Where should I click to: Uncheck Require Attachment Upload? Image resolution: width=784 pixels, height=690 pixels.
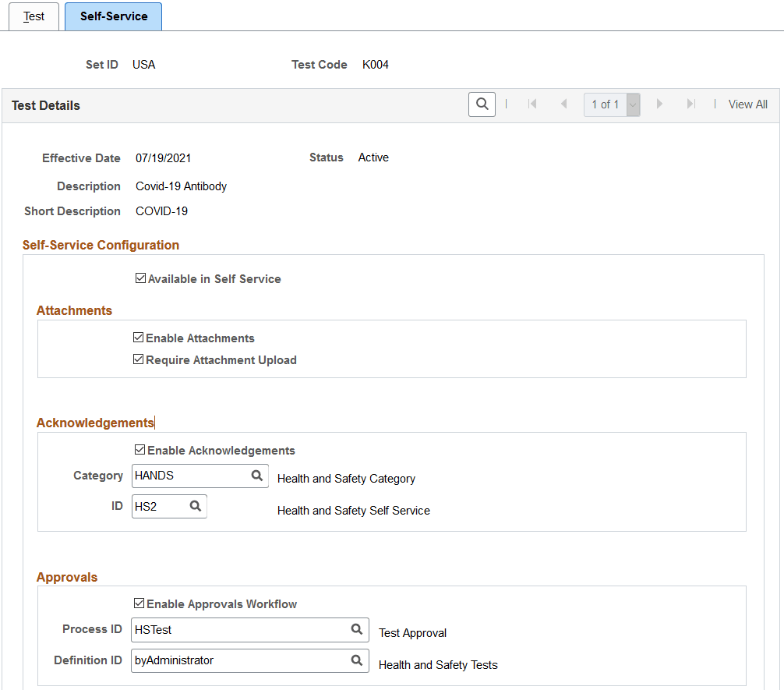click(139, 359)
